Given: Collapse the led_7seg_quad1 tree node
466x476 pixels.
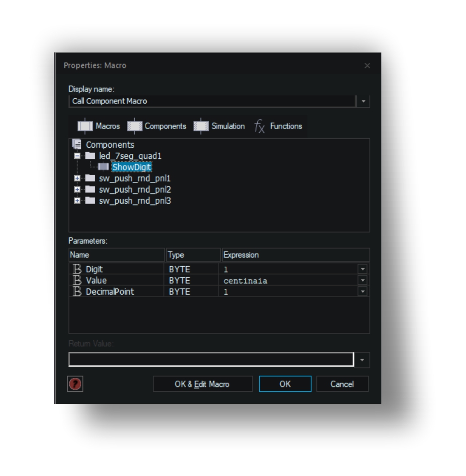Looking at the screenshot, I should [x=77, y=156].
